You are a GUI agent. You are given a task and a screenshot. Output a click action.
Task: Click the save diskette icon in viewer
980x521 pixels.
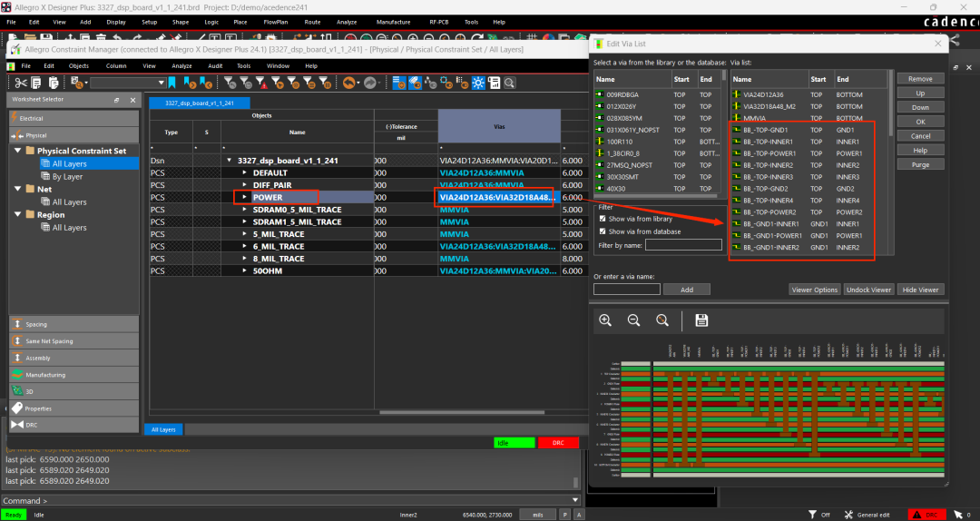point(701,320)
